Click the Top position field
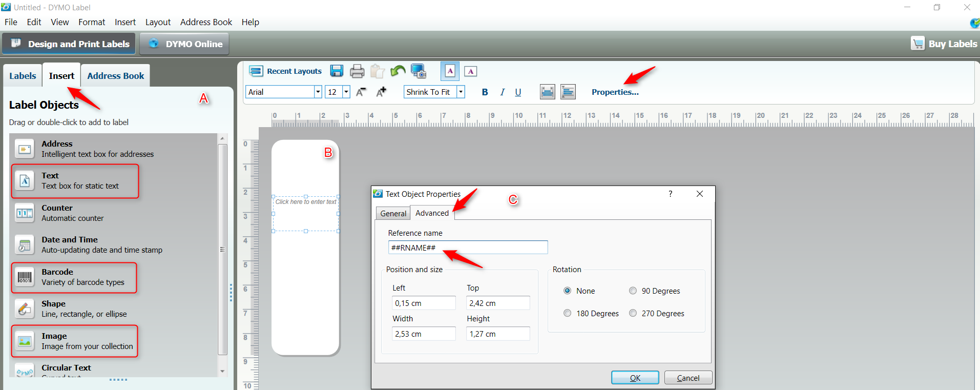The width and height of the screenshot is (980, 390). point(498,303)
